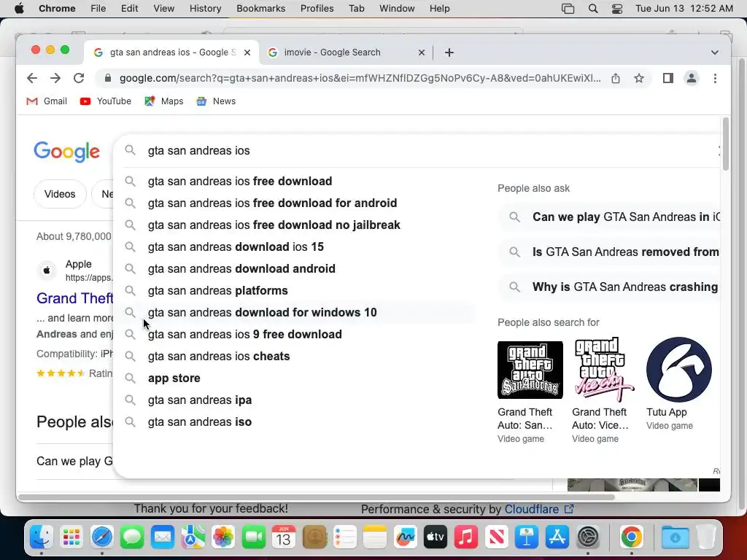The width and height of the screenshot is (747, 560).
Task: Go back with the browser back arrow
Action: pyautogui.click(x=32, y=78)
